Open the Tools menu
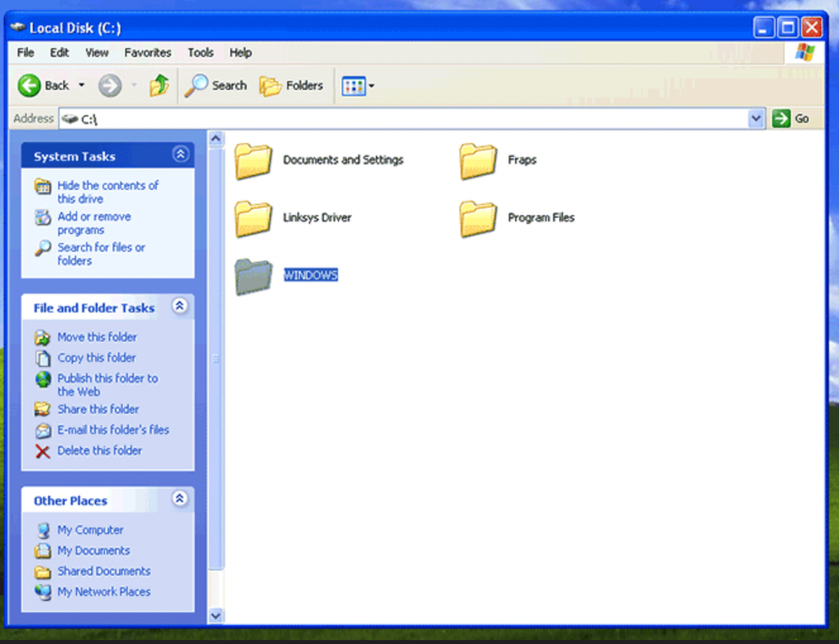 [201, 53]
